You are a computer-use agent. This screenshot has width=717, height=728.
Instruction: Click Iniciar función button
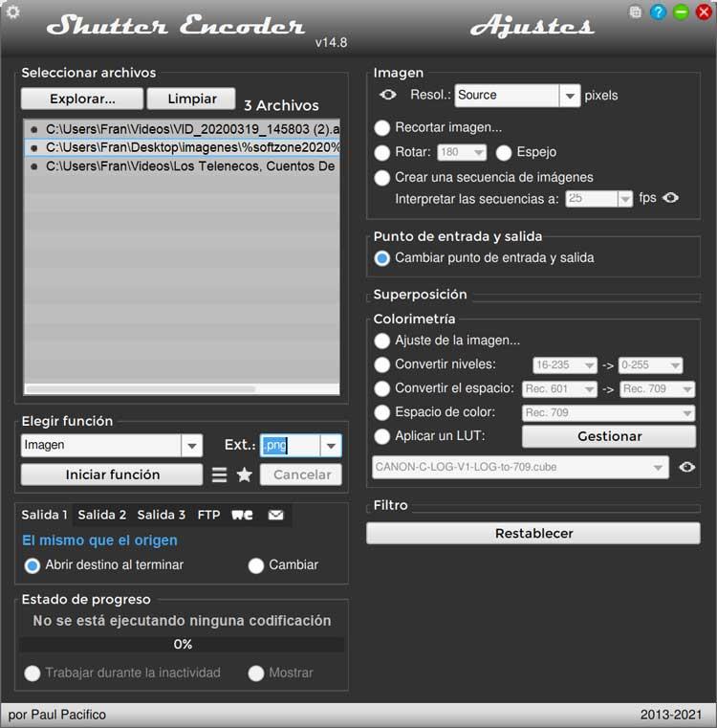(112, 474)
